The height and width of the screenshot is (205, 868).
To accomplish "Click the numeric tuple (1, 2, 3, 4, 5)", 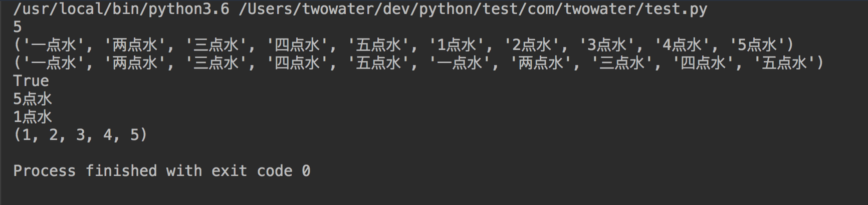I will pos(81,135).
